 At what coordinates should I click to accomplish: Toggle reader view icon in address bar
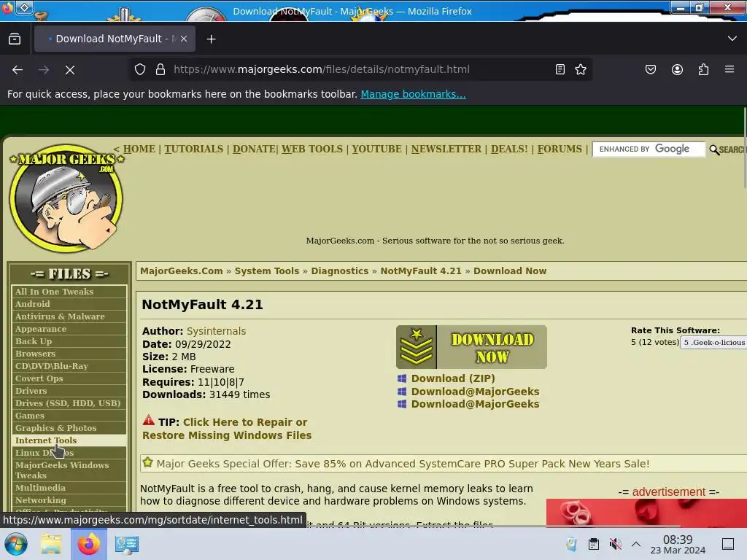[x=560, y=69]
